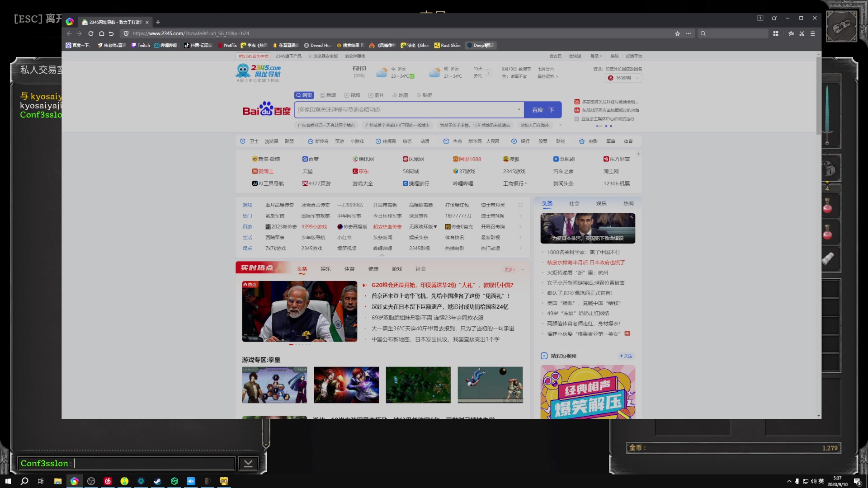Click the page vertical scrollbar thumb
The width and height of the screenshot is (868, 488).
point(818,95)
